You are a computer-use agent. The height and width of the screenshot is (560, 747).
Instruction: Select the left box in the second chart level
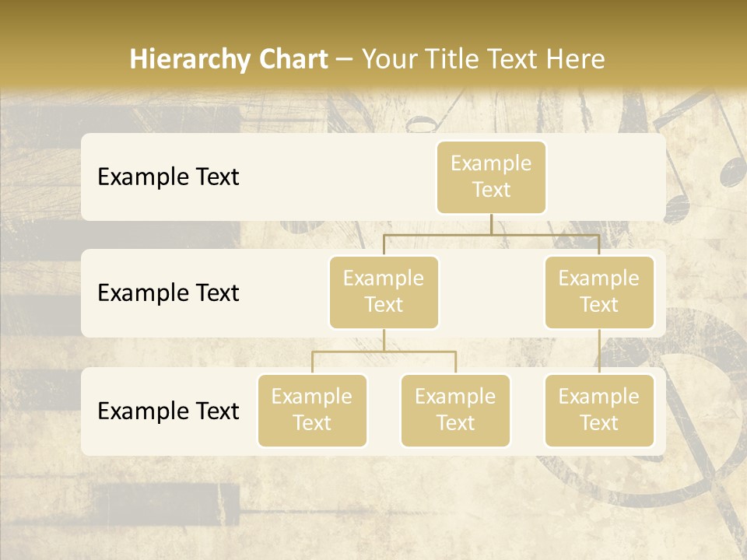[384, 292]
